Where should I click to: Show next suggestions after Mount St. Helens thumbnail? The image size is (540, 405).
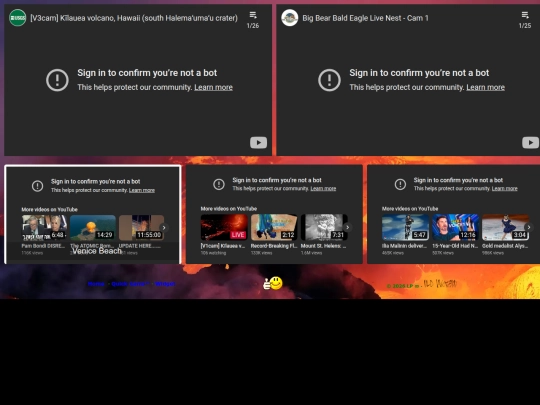pos(347,227)
